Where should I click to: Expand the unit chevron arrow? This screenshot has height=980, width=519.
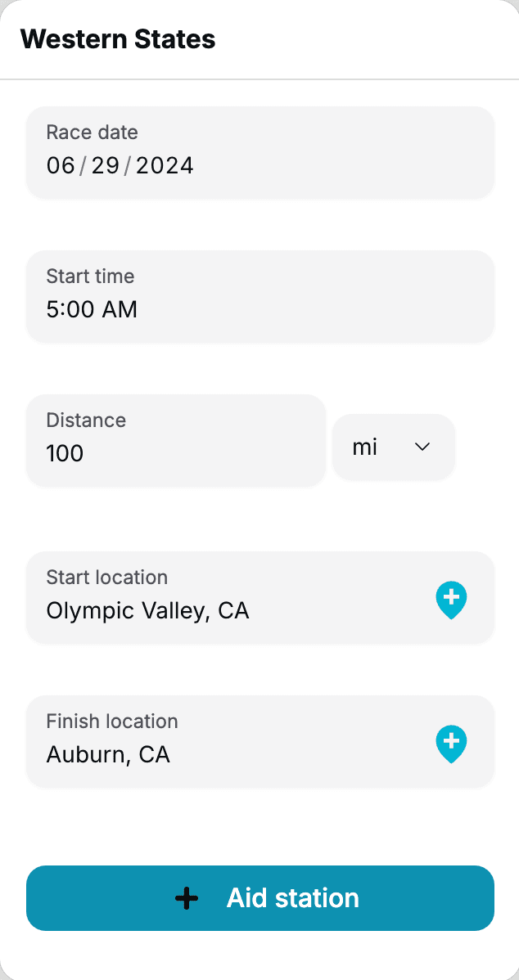[422, 447]
